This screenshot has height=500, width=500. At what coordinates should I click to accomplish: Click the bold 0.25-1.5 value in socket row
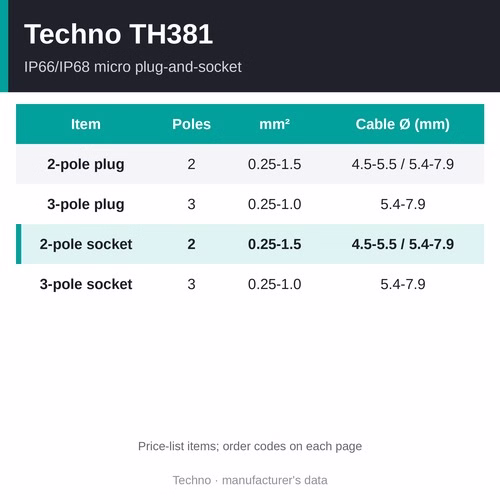click(274, 244)
